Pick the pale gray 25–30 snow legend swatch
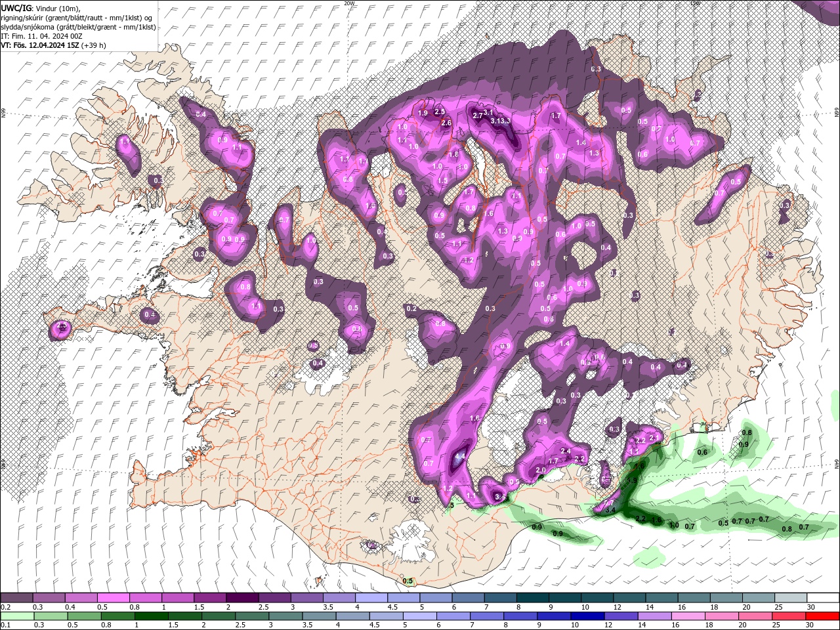Viewport: 840px width, 630px height. coord(791,598)
